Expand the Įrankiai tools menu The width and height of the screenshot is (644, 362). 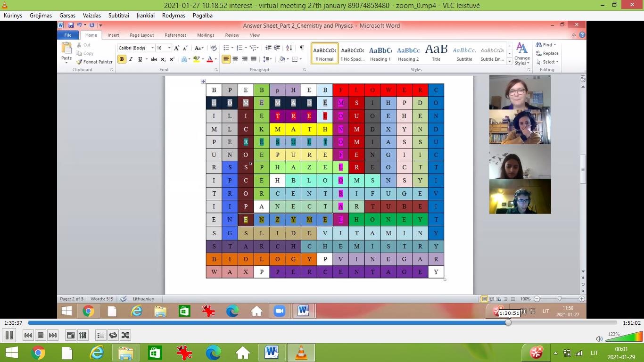point(146,16)
